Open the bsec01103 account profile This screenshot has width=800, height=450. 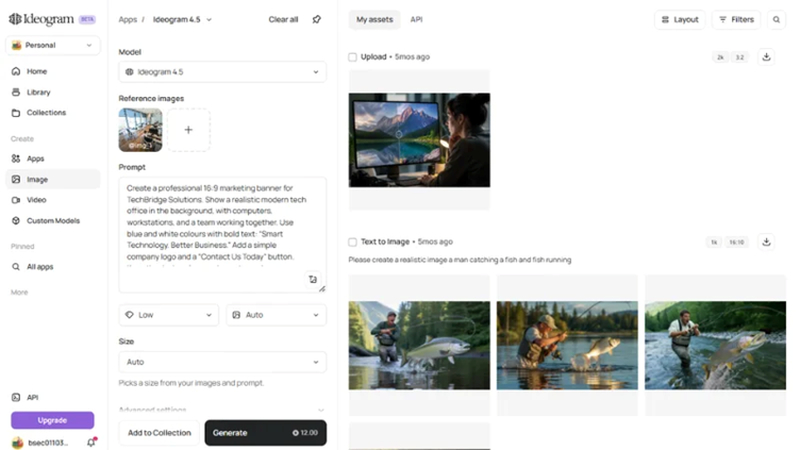pyautogui.click(x=40, y=443)
